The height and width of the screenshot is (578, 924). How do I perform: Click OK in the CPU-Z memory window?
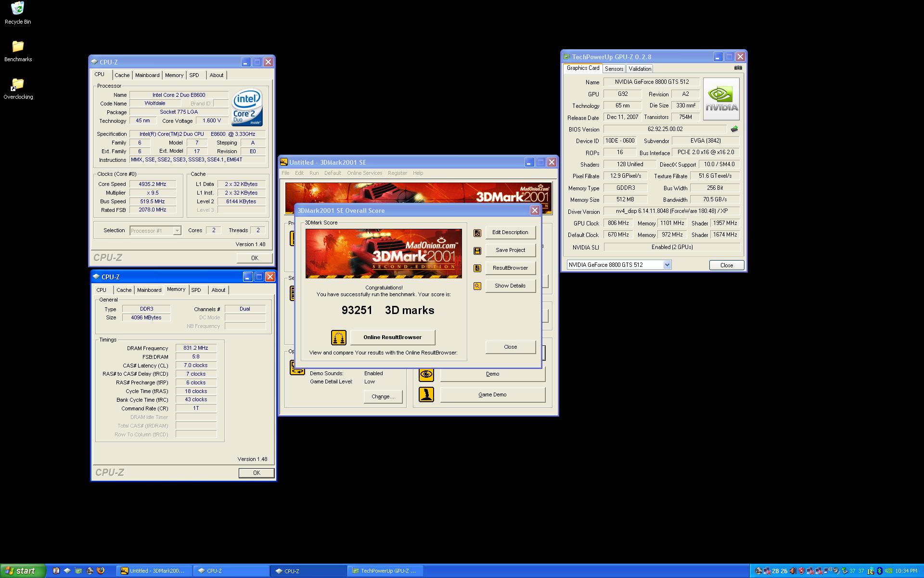257,473
